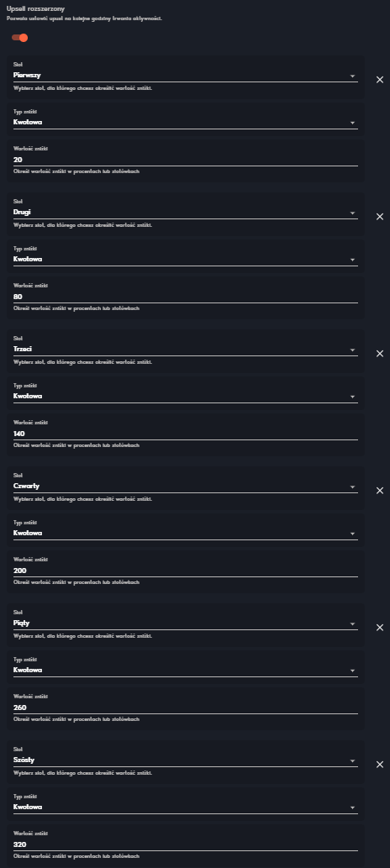Open the Trzeci slot dropdown

coord(186,350)
